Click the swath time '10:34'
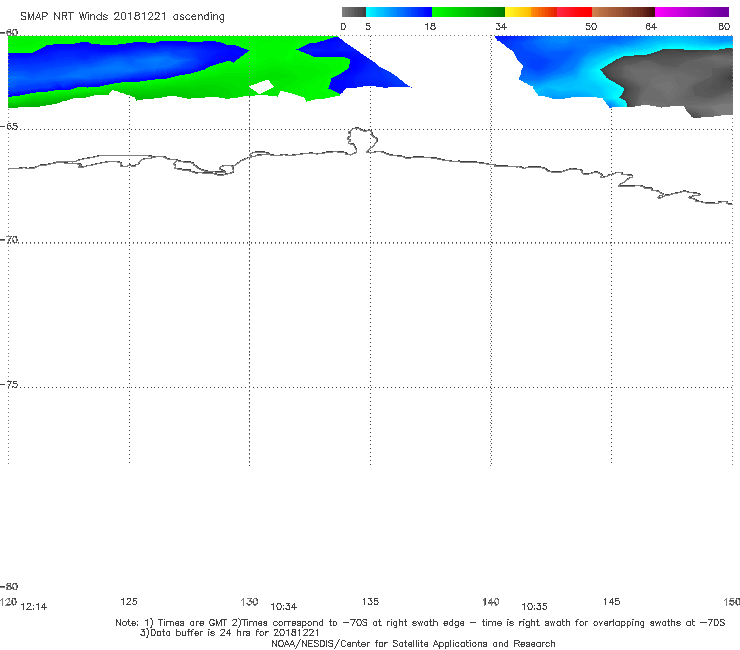The width and height of the screenshot is (740, 650). point(284,607)
